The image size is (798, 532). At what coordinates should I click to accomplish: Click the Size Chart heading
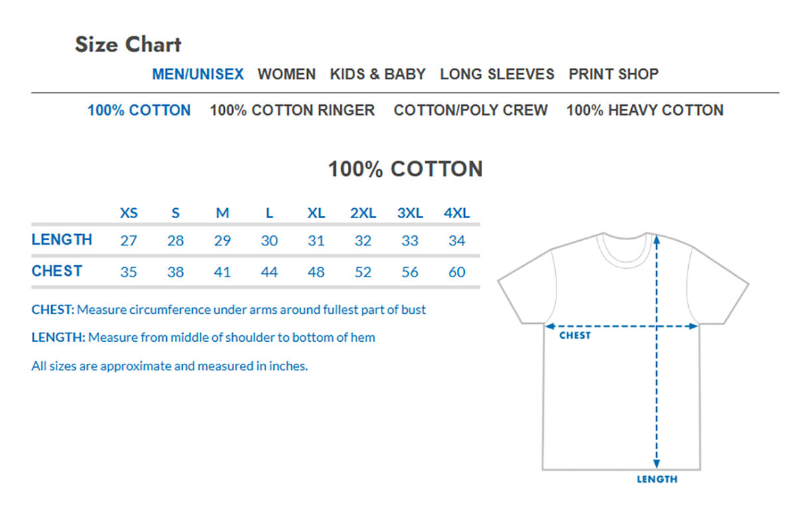(x=128, y=45)
